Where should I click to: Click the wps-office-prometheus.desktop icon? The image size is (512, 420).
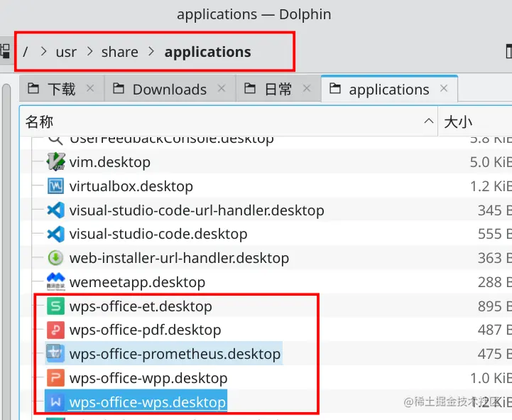(56, 353)
